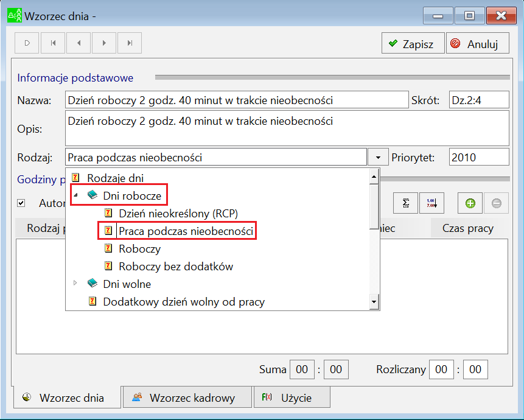Click the Suma minutes field
The width and height of the screenshot is (524, 420).
[336, 369]
